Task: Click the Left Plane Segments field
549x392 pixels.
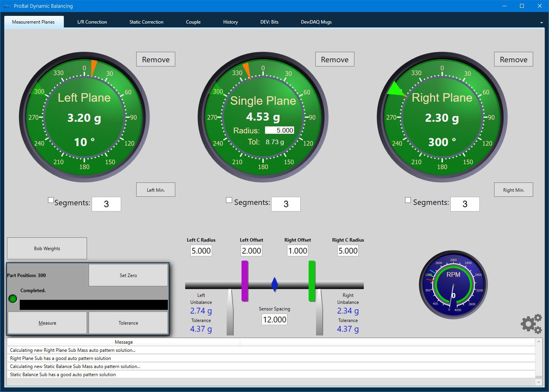Action: pos(106,204)
